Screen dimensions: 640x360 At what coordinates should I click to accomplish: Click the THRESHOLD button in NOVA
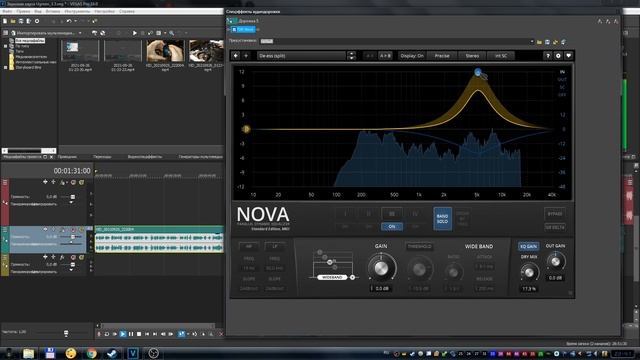tap(420, 247)
